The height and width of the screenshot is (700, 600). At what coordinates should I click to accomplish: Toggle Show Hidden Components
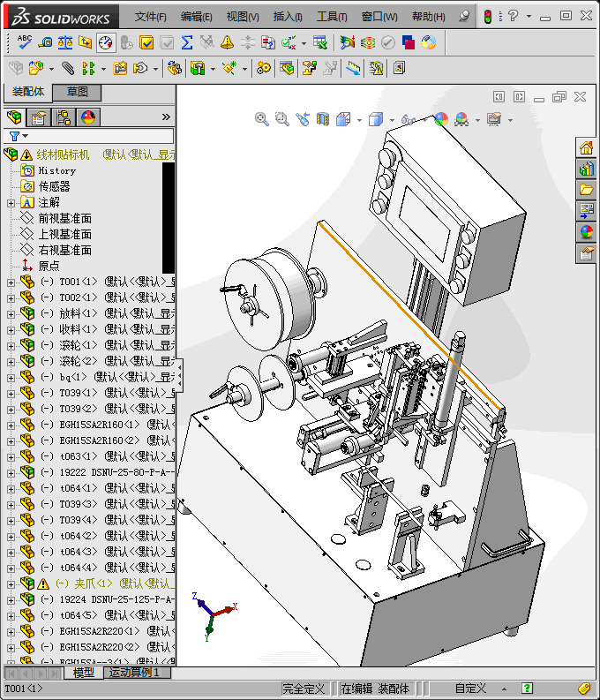tap(174, 68)
